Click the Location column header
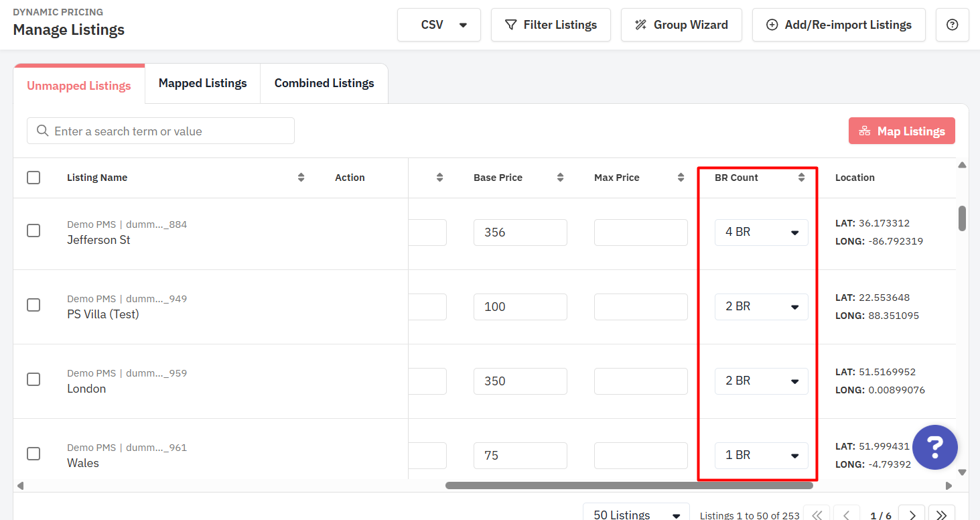 pos(855,178)
